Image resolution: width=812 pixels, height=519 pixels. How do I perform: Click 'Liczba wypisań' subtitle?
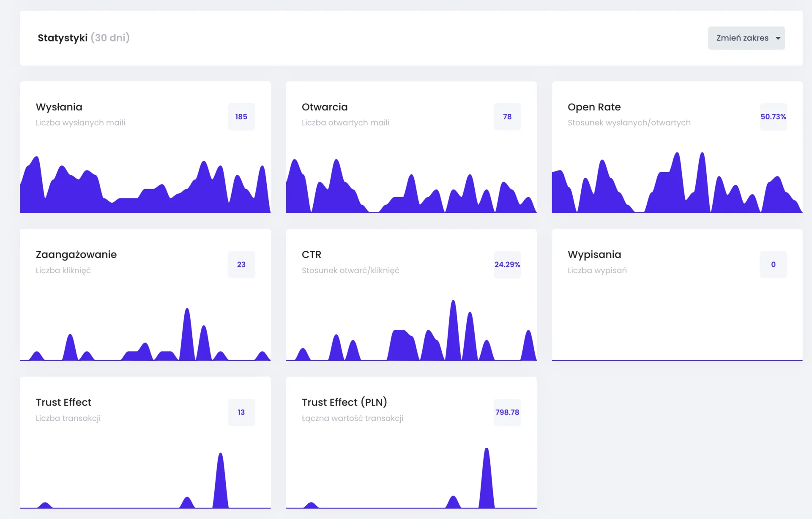(597, 271)
